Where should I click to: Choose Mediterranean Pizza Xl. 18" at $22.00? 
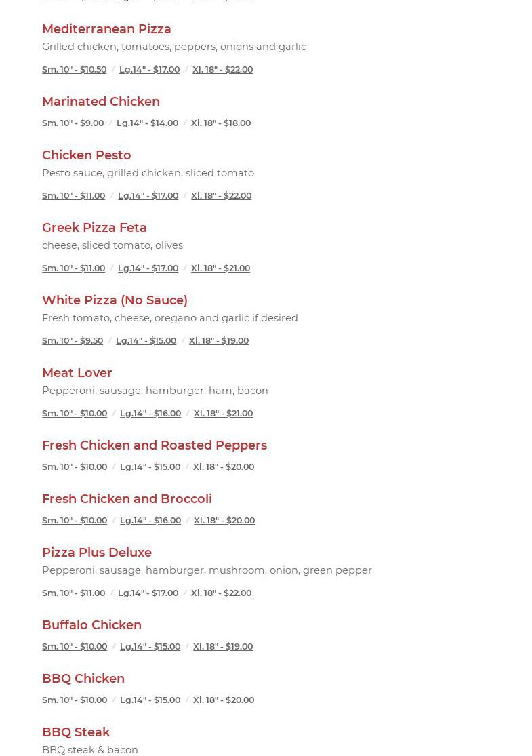[x=222, y=69]
